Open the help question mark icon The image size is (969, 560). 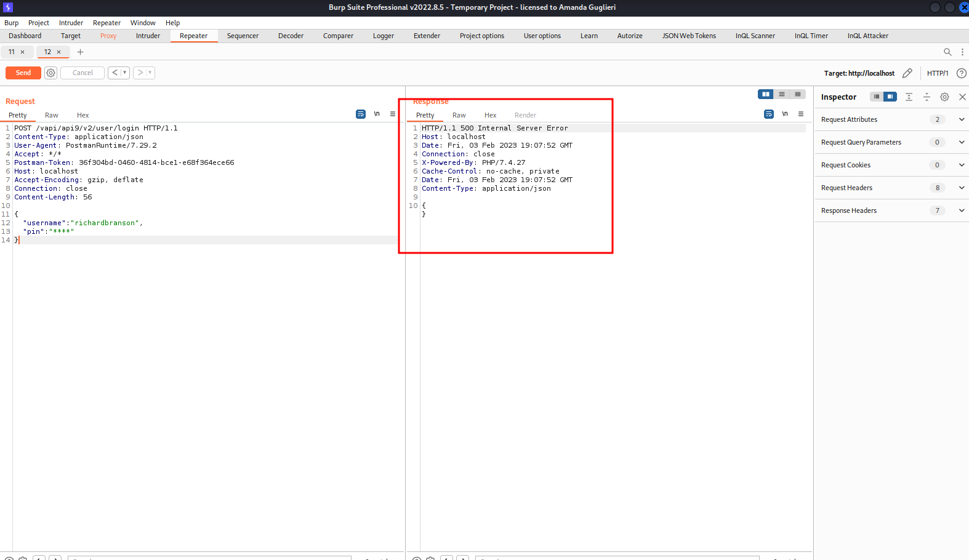(961, 73)
